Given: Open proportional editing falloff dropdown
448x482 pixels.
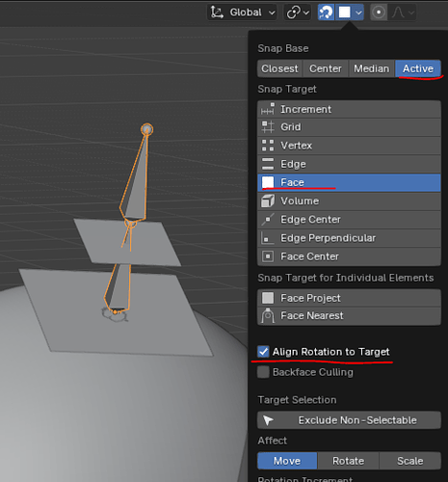Looking at the screenshot, I should [x=403, y=13].
